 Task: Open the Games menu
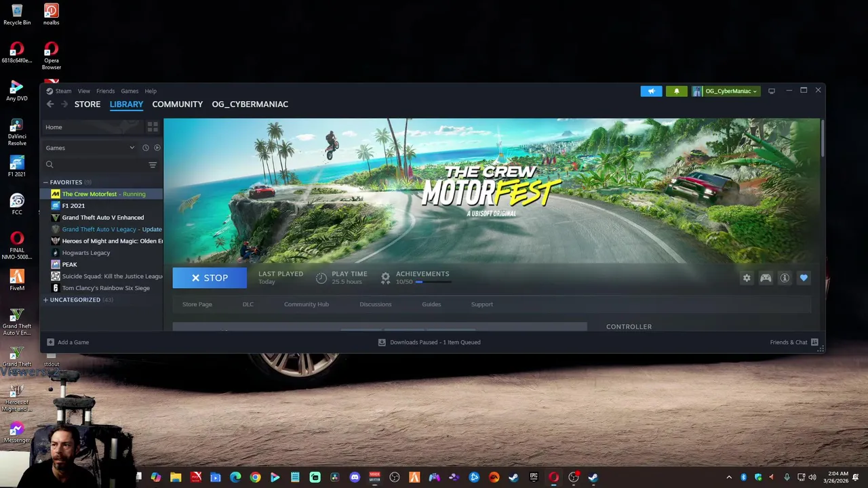click(130, 91)
